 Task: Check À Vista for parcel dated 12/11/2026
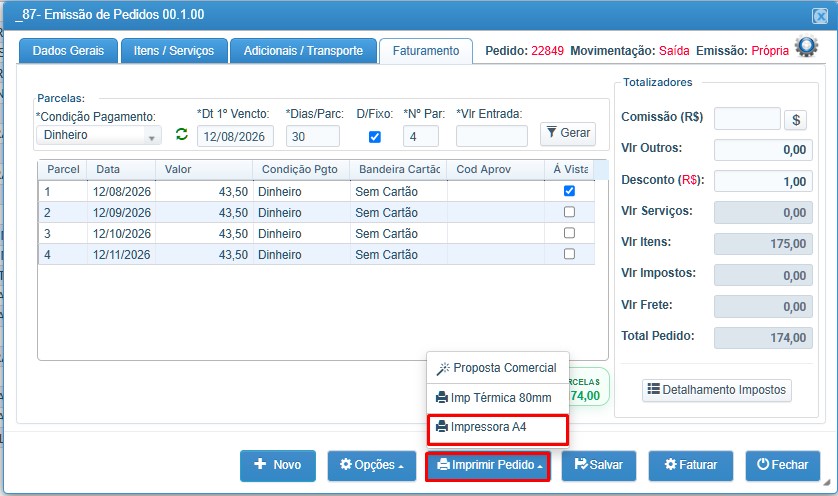[569, 253]
